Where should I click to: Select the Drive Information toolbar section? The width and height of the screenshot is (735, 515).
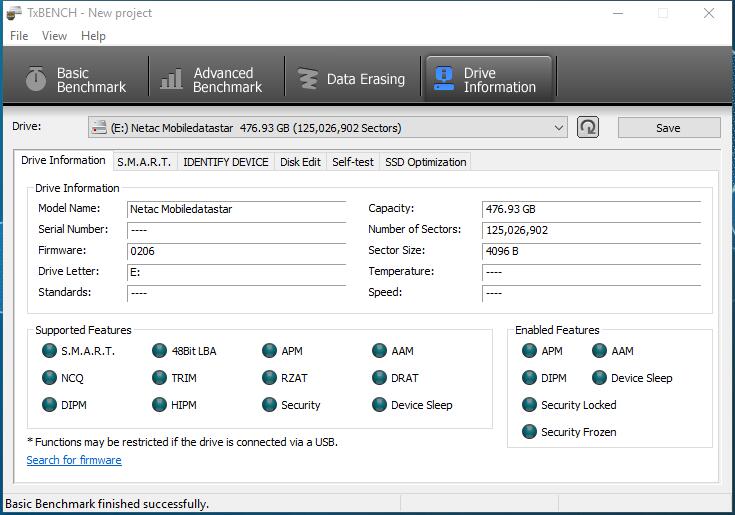coord(488,77)
